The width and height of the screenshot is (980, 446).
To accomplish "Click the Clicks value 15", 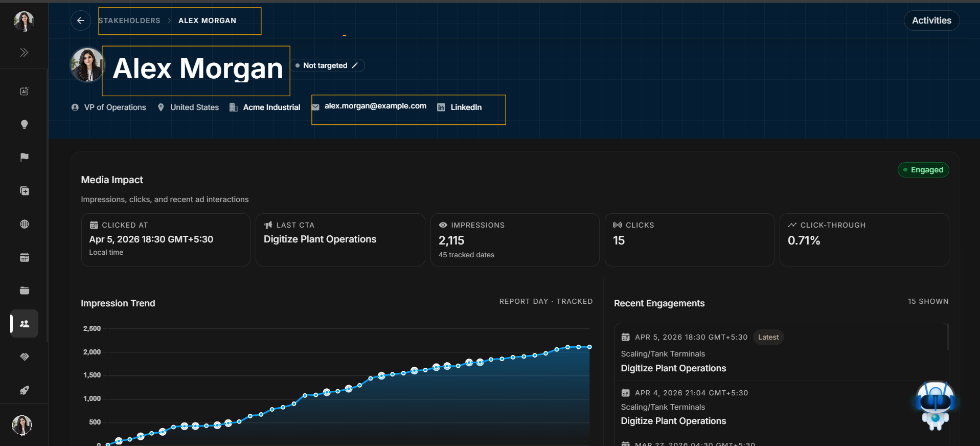I will click(x=619, y=240).
